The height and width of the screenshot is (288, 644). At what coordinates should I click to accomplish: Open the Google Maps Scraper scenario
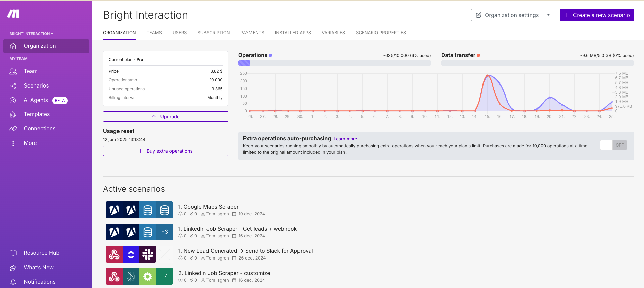coord(208,207)
